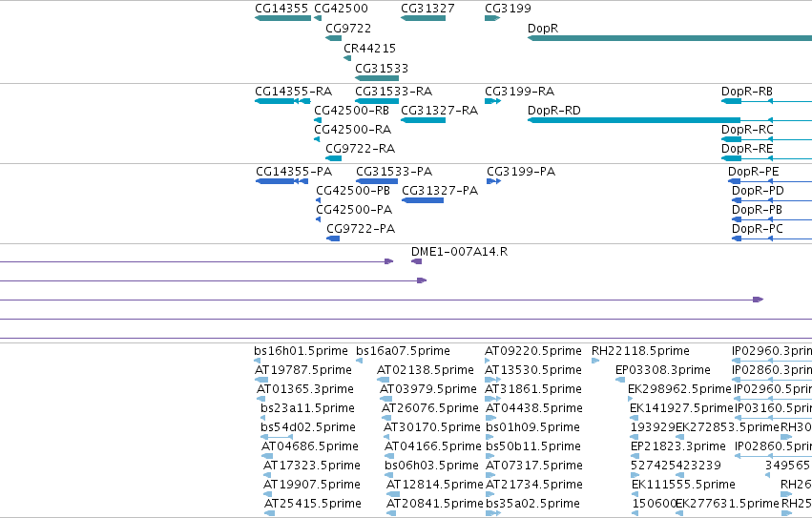Click protein DopR-PC

pos(772,238)
